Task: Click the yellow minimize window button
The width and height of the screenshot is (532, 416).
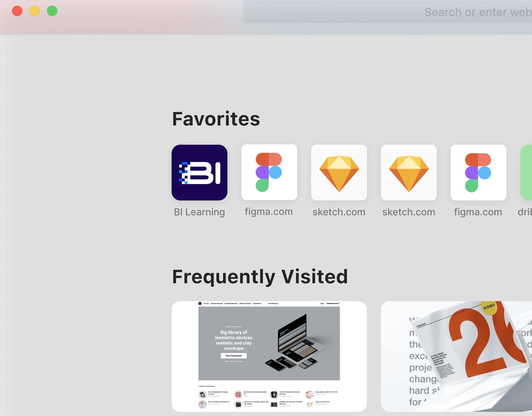Action: click(x=35, y=11)
